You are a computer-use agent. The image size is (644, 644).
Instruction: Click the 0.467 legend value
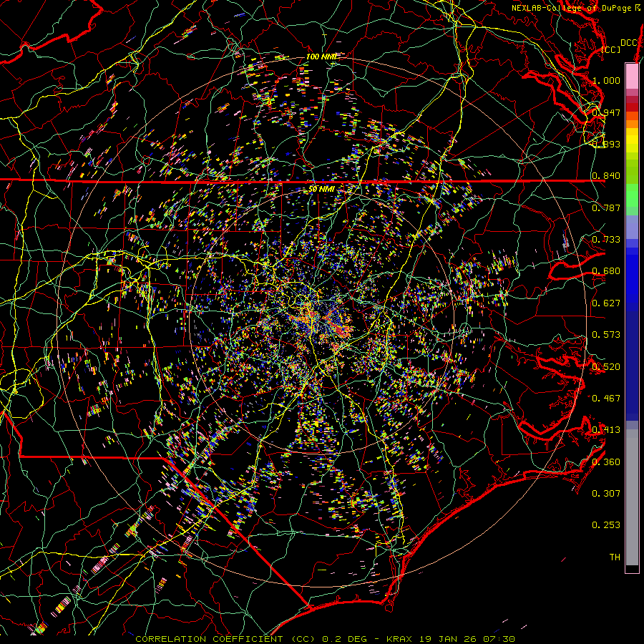[x=606, y=398]
